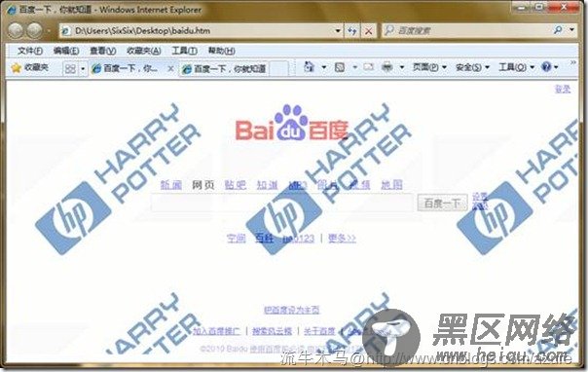Open the Safety (安全) command menu
Viewport: 588px width, 372px height.
click(472, 67)
